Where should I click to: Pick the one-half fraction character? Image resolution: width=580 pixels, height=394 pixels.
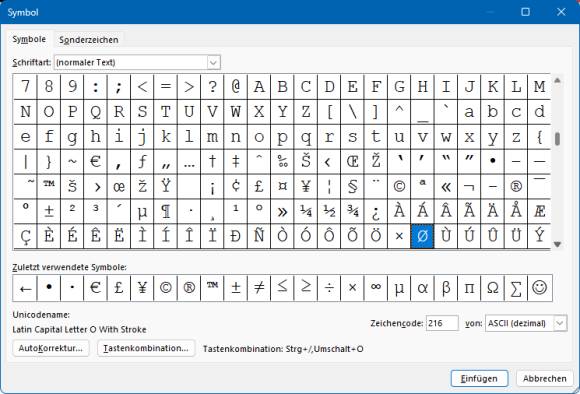(329, 212)
